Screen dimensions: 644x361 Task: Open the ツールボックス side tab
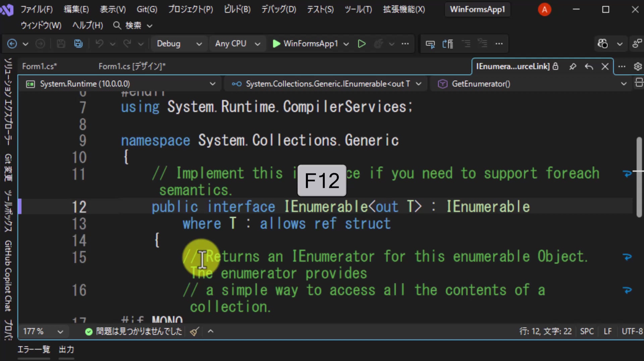coord(8,211)
